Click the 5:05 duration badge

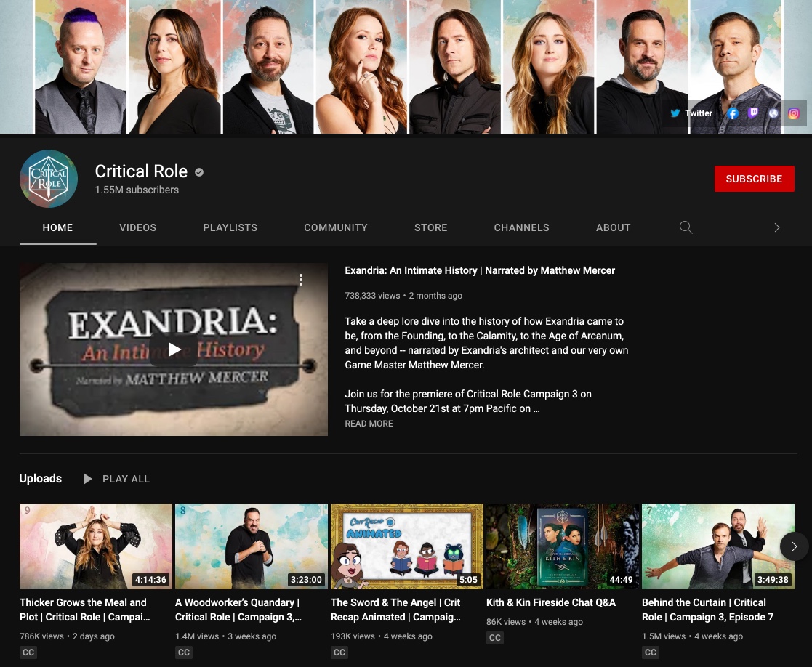pyautogui.click(x=468, y=580)
